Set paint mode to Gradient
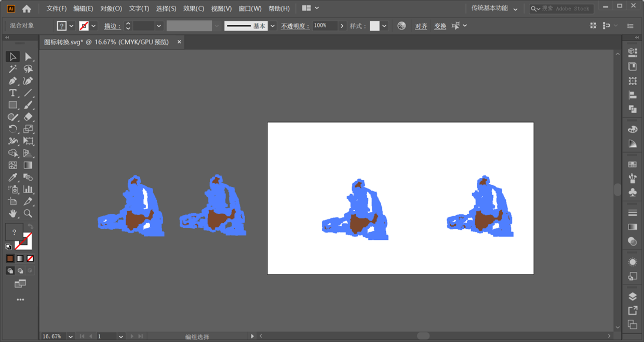This screenshot has width=644, height=342. click(20, 258)
